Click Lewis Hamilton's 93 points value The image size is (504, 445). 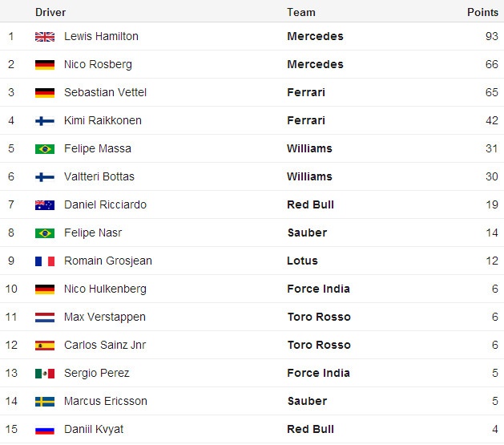pos(491,36)
